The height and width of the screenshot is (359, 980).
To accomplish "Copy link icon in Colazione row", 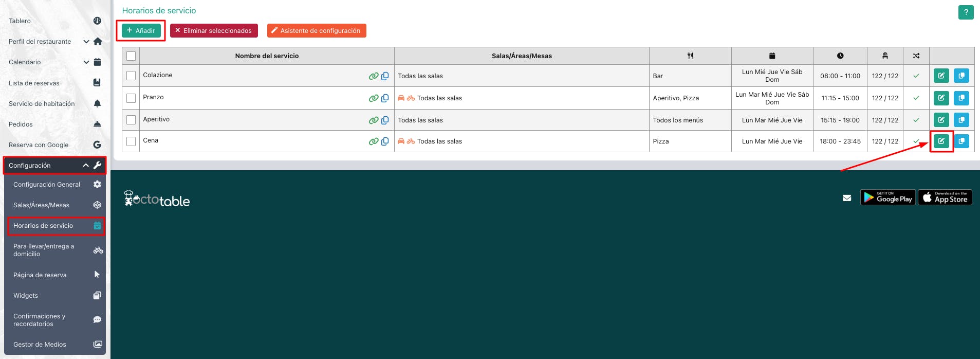I will tap(385, 76).
